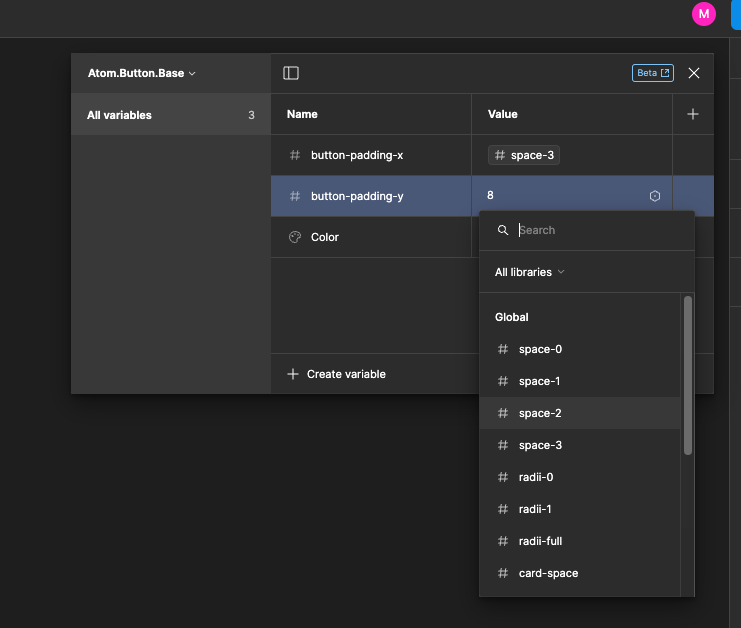Select card-space variable option
The height and width of the screenshot is (628, 741).
pyautogui.click(x=548, y=573)
